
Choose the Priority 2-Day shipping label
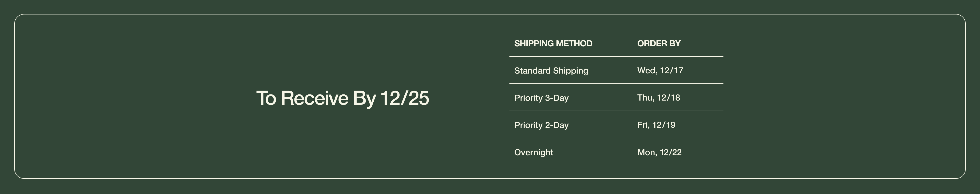541,125
